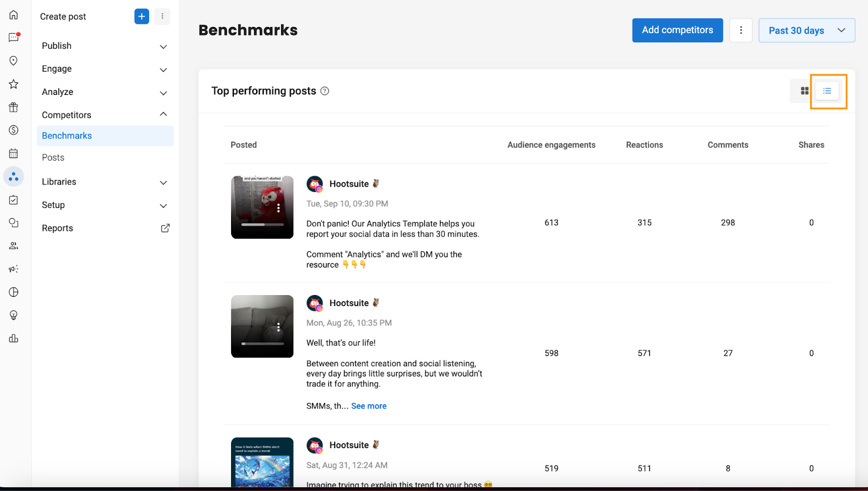Click See more on the Aug 26 post
The height and width of the screenshot is (491, 868).
point(369,406)
